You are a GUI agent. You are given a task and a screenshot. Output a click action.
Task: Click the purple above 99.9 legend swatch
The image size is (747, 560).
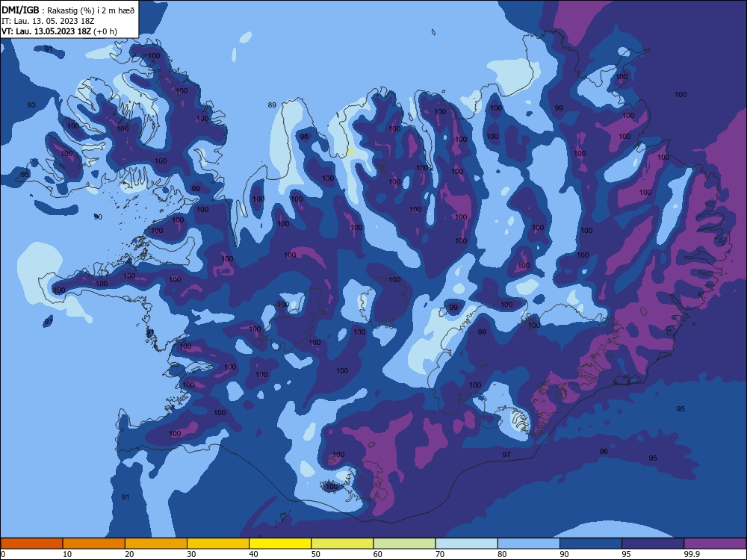click(715, 544)
